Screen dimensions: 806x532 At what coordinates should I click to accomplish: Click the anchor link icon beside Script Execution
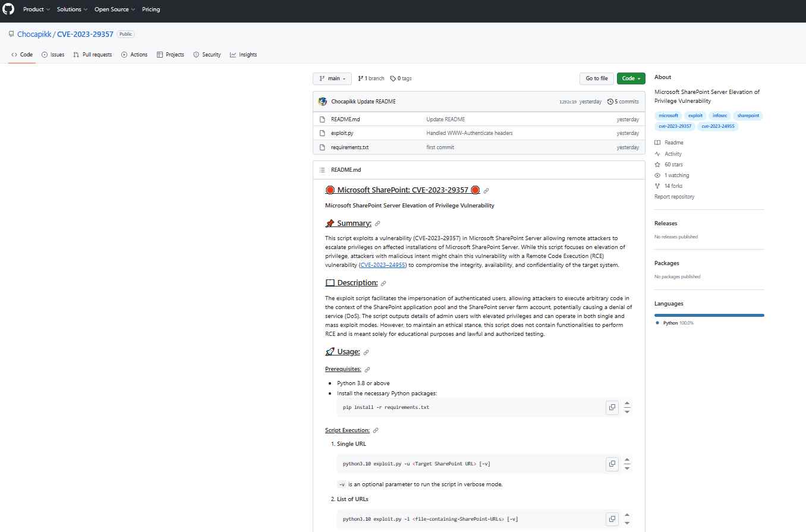[376, 430]
